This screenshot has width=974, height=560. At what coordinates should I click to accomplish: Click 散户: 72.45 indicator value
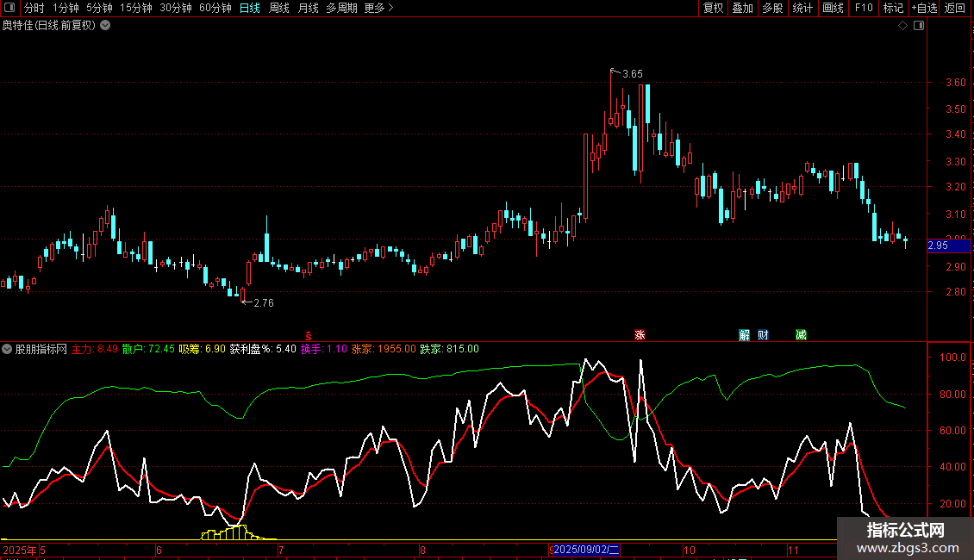tap(148, 349)
